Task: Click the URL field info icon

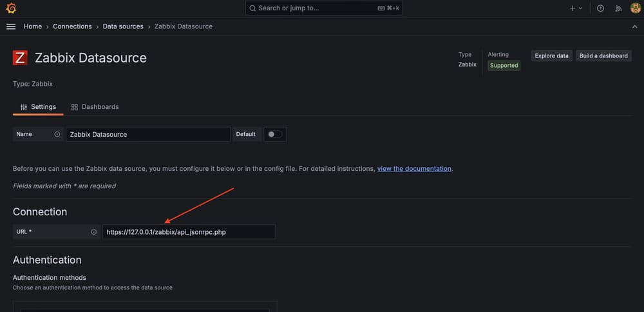Action: coord(93,232)
